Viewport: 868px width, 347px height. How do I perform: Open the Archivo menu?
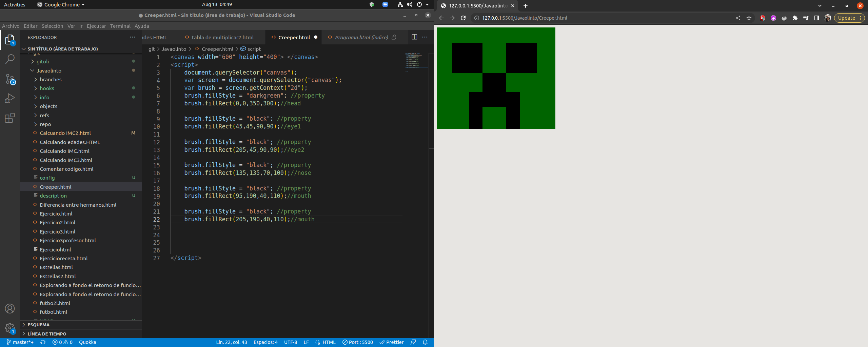(11, 26)
